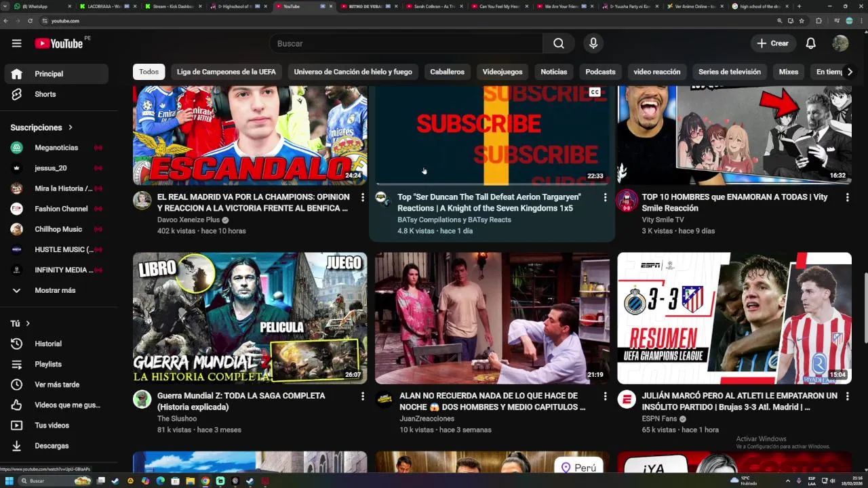Play Guerra Mundial Z thumbnail

click(x=250, y=318)
